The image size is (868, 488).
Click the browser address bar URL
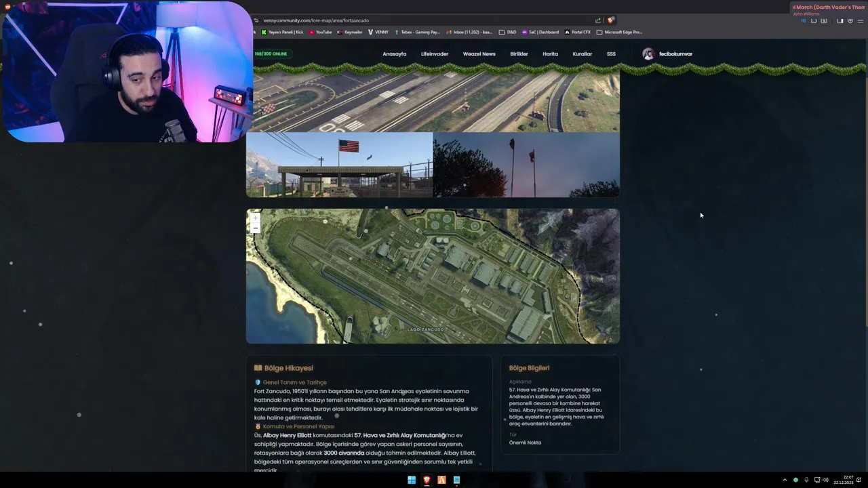[x=316, y=20]
